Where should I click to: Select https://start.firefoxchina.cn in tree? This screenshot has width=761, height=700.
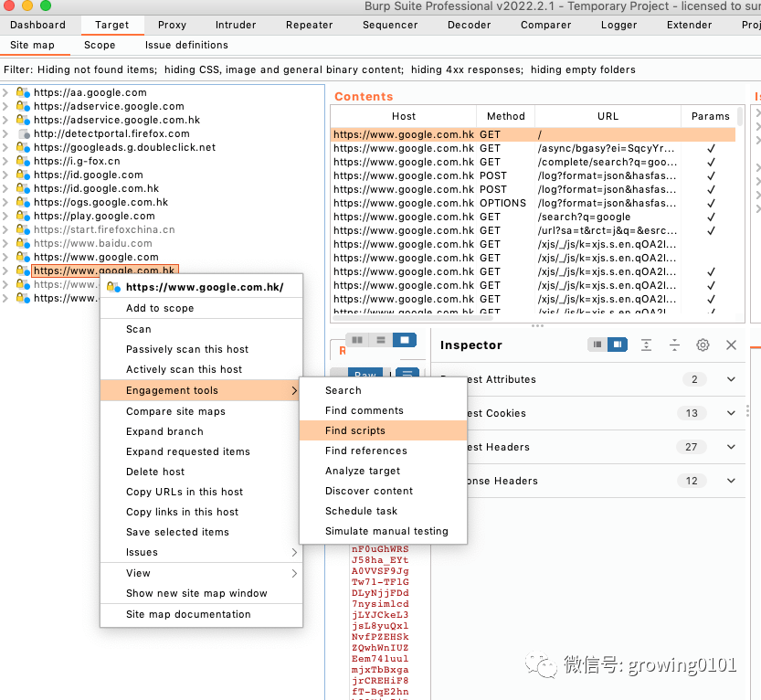click(x=104, y=229)
